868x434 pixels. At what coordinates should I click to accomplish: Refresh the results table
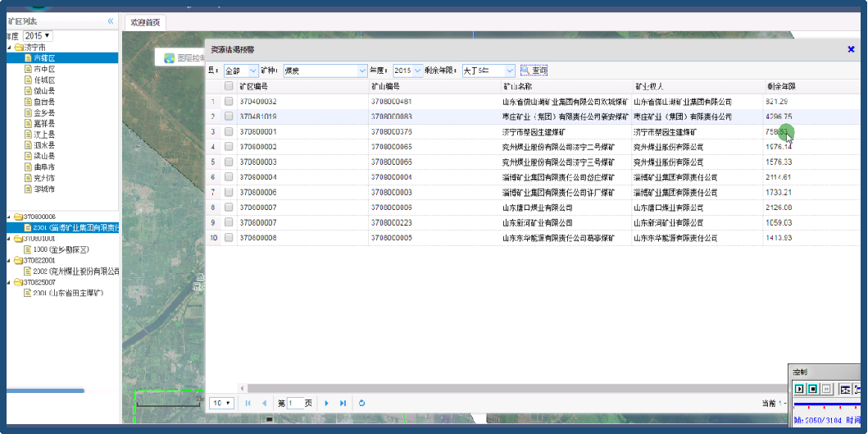[362, 404]
